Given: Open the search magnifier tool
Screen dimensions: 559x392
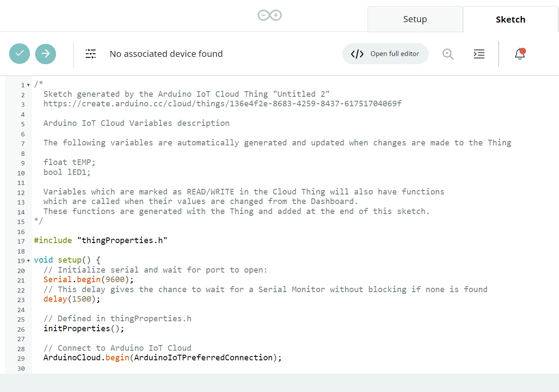Looking at the screenshot, I should (448, 54).
